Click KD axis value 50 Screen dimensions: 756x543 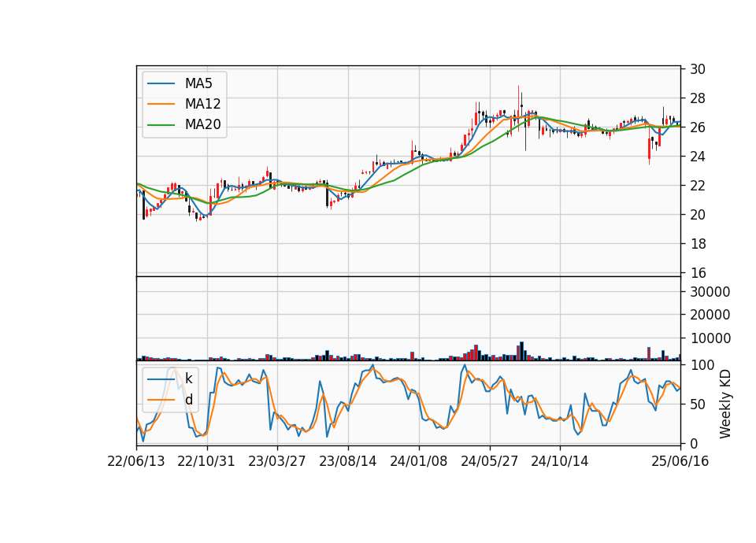click(697, 404)
